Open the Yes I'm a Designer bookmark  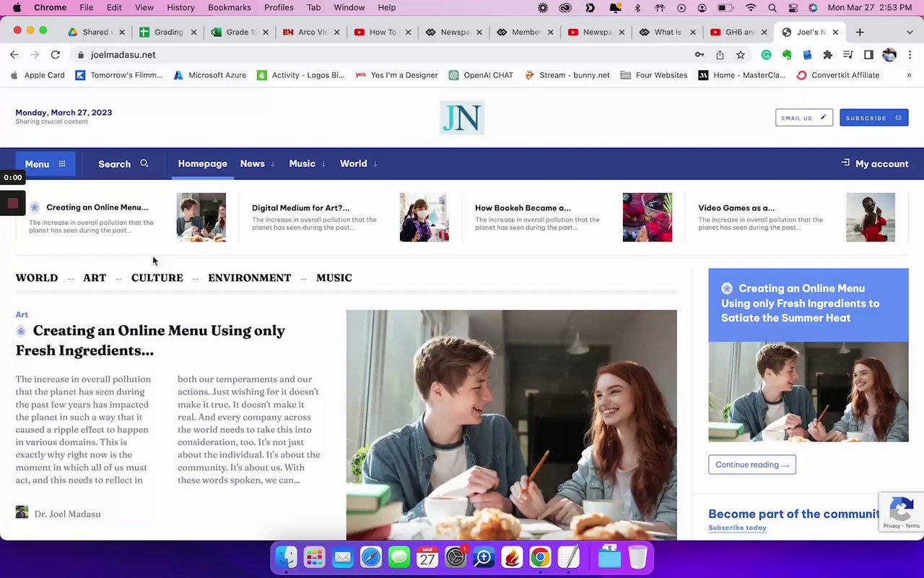[x=397, y=75]
